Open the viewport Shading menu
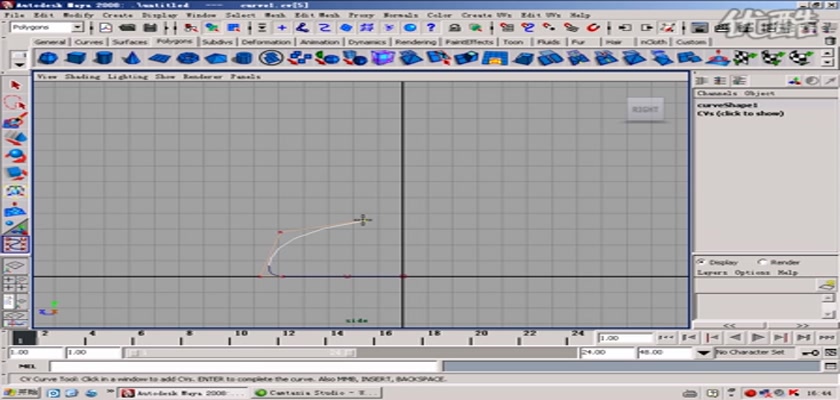The height and width of the screenshot is (400, 840). [82, 77]
